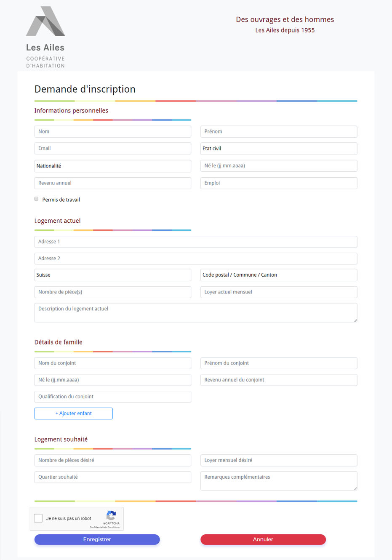392x560 pixels.
Task: Check the 'Je ne suis pas un robot' box
Action: pyautogui.click(x=38, y=518)
